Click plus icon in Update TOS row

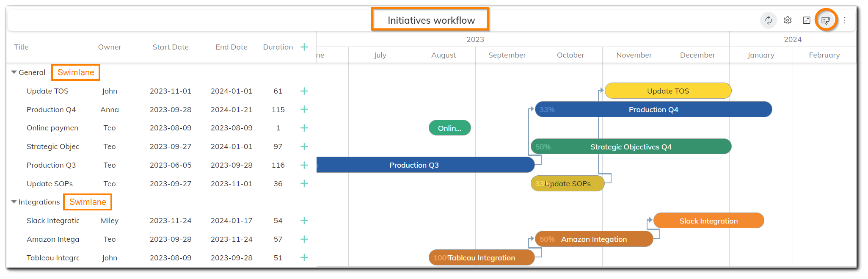(x=304, y=91)
